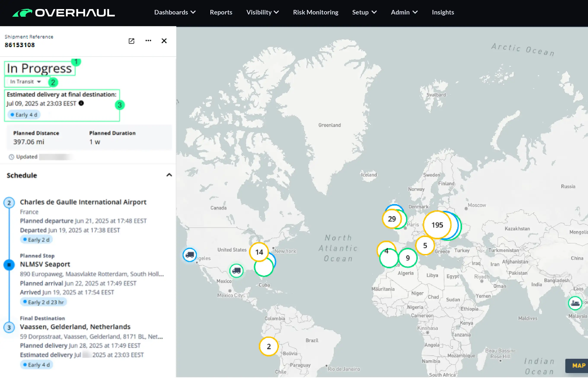The width and height of the screenshot is (588, 378).
Task: Open the three-dot more options menu
Action: coord(148,41)
